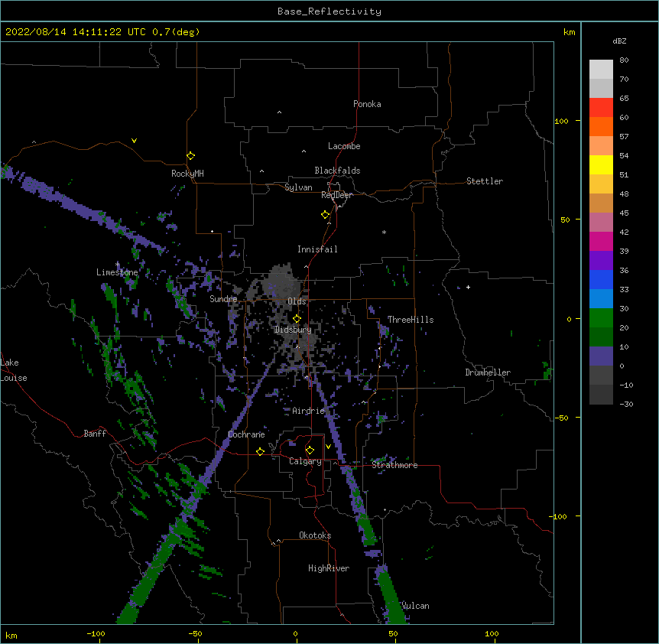Image resolution: width=659 pixels, height=644 pixels.
Task: Click the yellow diamond marker beside RockyMH
Action: tap(191, 155)
